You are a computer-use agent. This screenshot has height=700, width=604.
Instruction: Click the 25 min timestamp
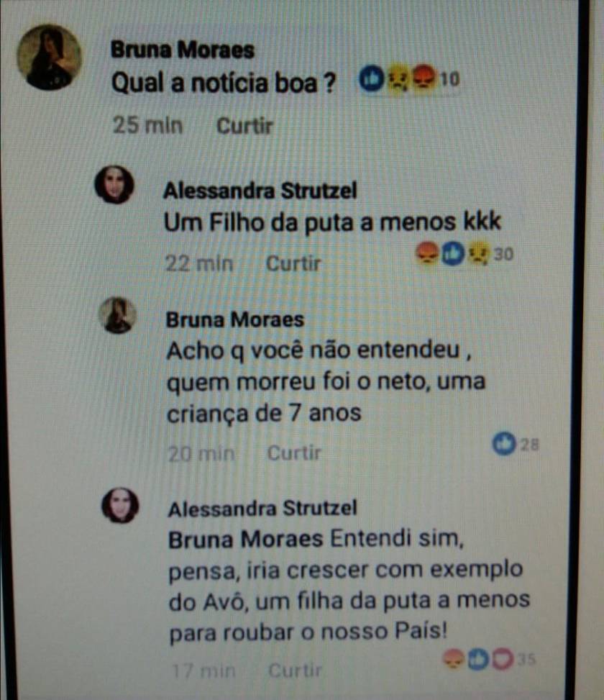(147, 125)
